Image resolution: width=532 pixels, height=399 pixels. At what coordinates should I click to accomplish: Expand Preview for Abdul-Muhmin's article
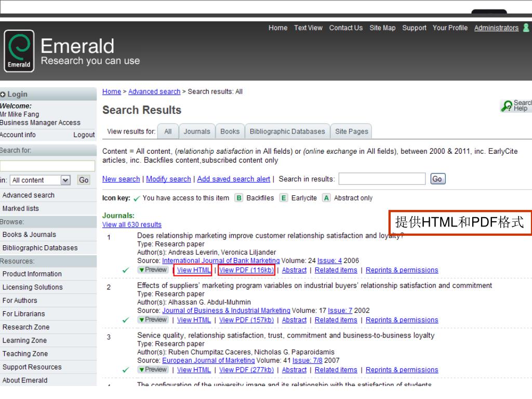point(153,320)
